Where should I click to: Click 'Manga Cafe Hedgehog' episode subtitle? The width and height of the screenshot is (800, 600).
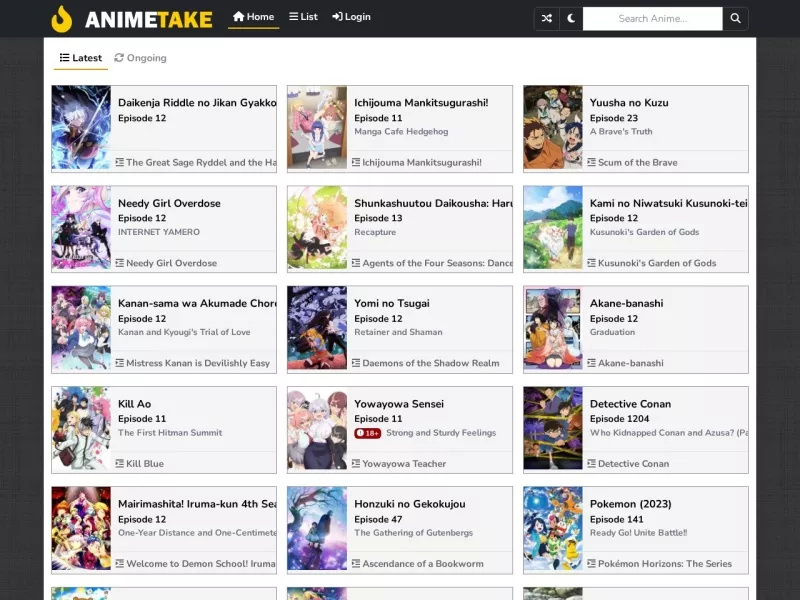[x=401, y=132]
